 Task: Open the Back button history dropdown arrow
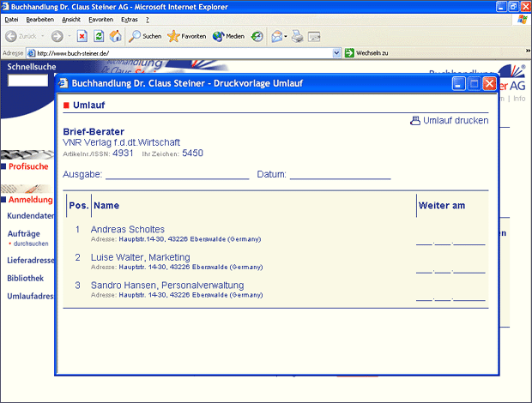click(x=43, y=36)
